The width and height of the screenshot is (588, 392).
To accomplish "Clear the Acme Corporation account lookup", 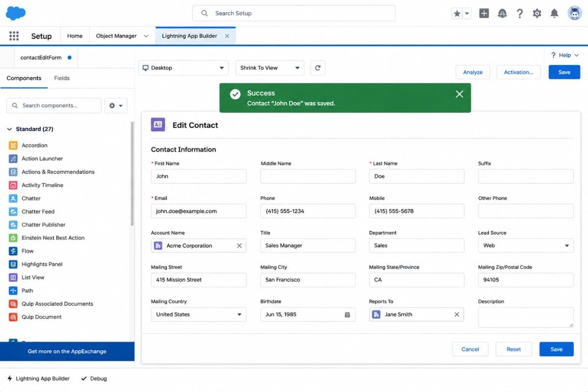I will [x=239, y=246].
